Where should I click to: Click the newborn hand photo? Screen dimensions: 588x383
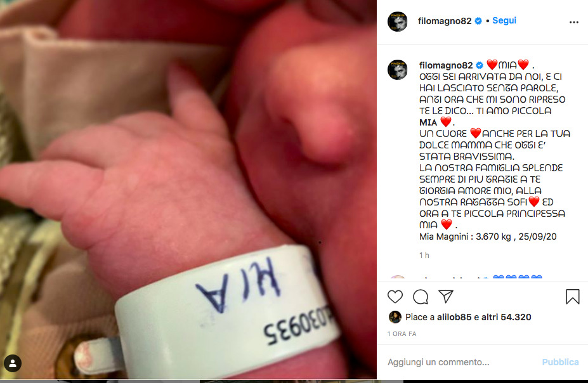tap(188, 189)
